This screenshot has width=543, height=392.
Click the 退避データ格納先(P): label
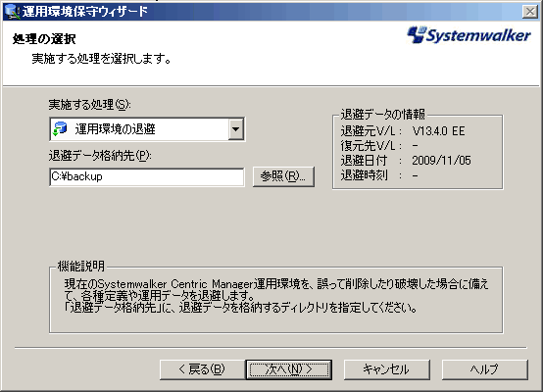100,156
